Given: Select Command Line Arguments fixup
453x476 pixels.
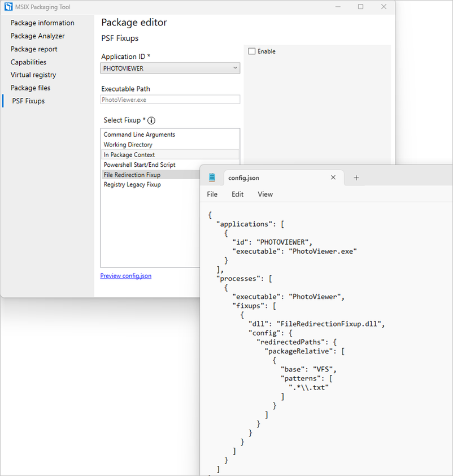Looking at the screenshot, I should 170,135.
